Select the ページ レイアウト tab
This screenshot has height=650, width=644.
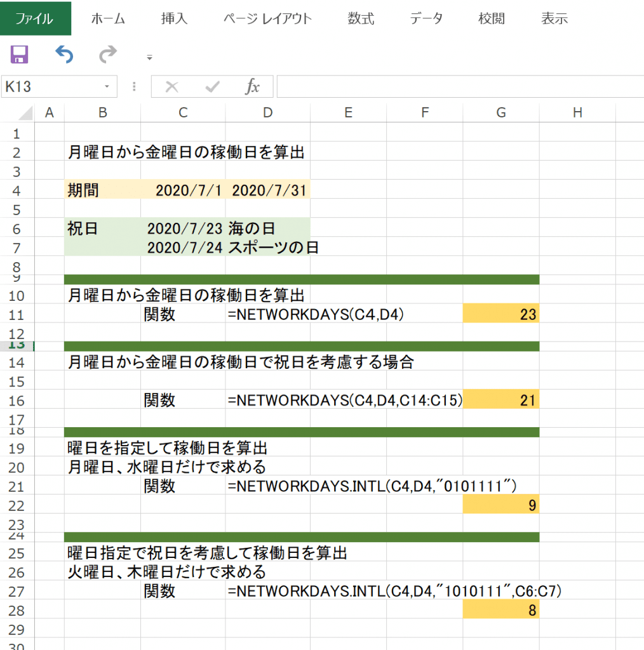267,18
